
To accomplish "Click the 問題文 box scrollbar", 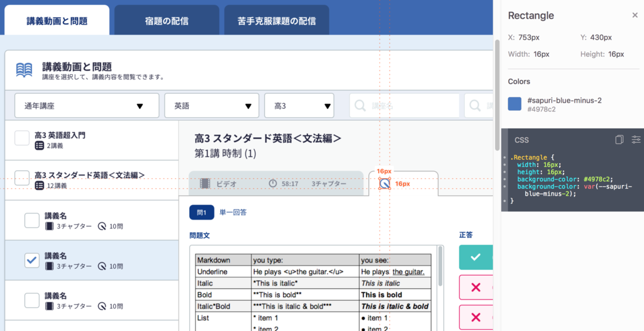I will coord(441,266).
